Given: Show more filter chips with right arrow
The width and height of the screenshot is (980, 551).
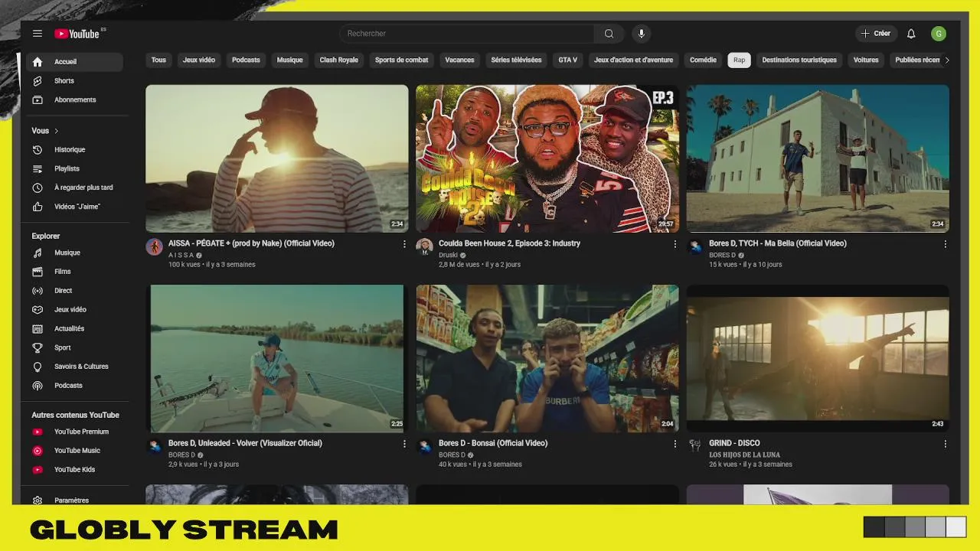Looking at the screenshot, I should [946, 60].
